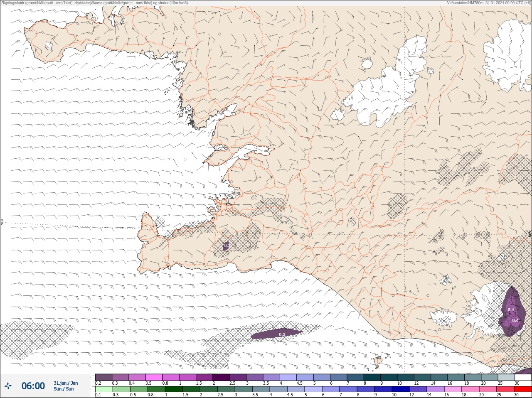Viewport: 532px width, 398px height.
Task: Click the small Vestmannaeyjar island off the south coast
Action: (378, 361)
